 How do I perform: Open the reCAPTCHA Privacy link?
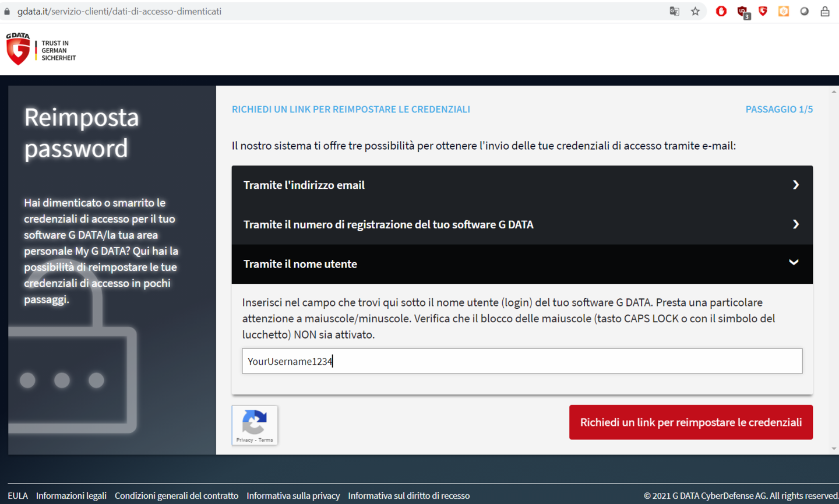[x=244, y=440]
